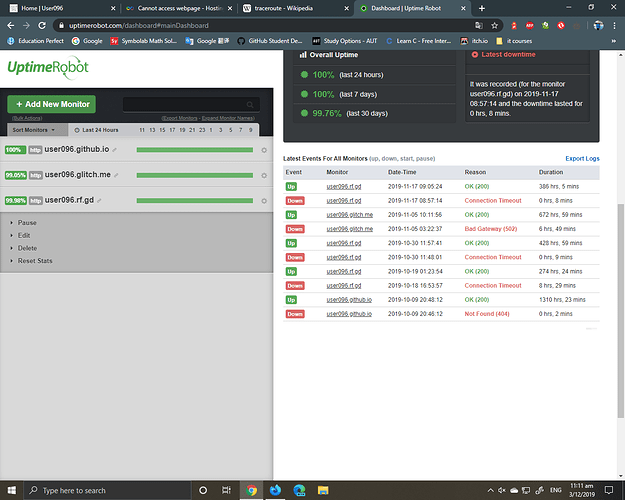Open the Bulk Actions link

(x=26, y=118)
